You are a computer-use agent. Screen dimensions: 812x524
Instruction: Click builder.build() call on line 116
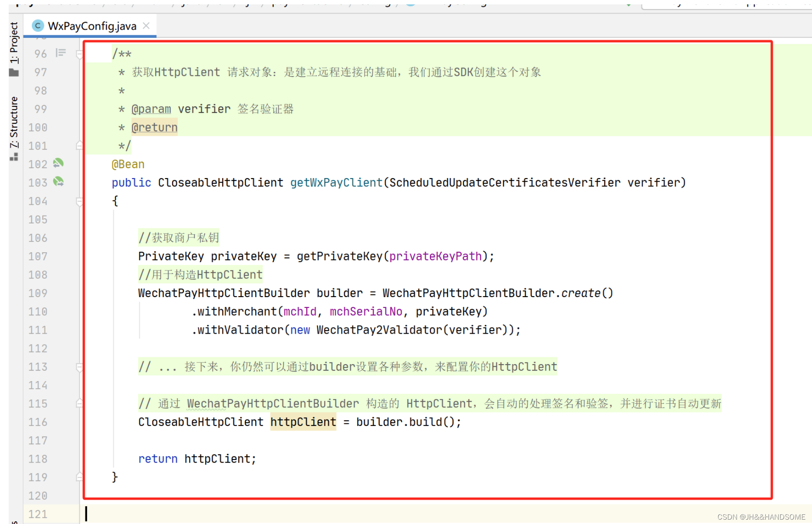[x=406, y=422]
